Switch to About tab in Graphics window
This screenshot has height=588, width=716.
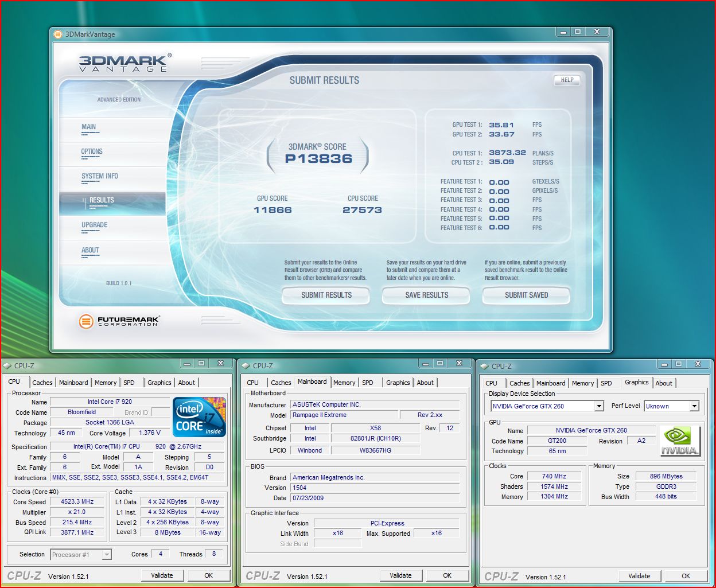(664, 383)
